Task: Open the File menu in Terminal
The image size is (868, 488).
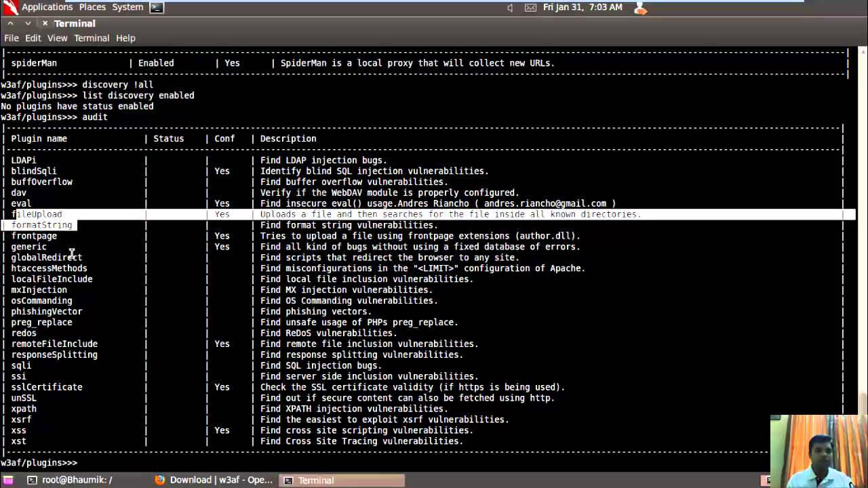Action: (12, 38)
